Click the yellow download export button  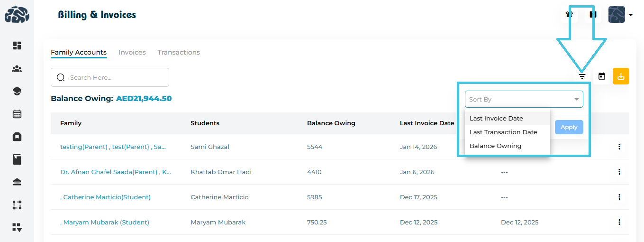coord(621,76)
